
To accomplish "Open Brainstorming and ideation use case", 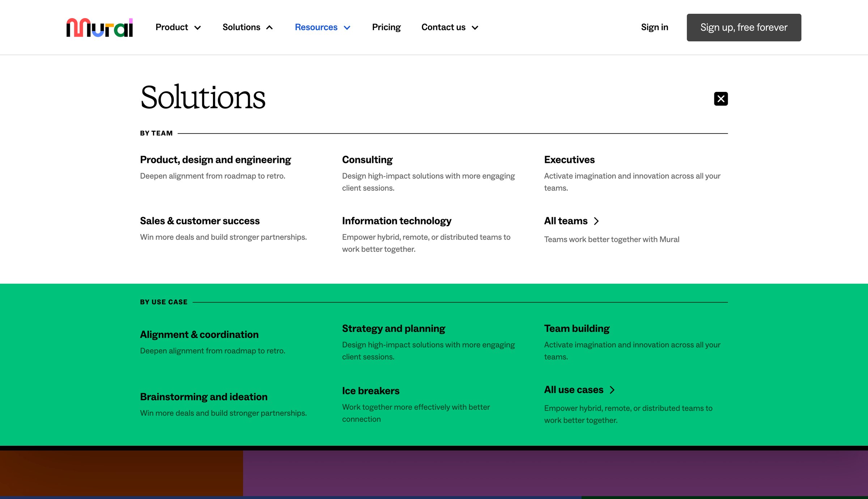I will (x=204, y=397).
